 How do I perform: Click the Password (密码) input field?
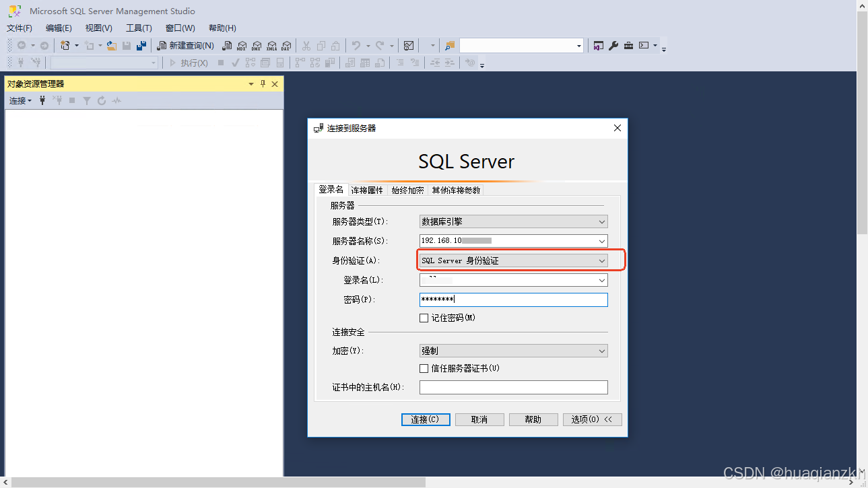point(513,300)
